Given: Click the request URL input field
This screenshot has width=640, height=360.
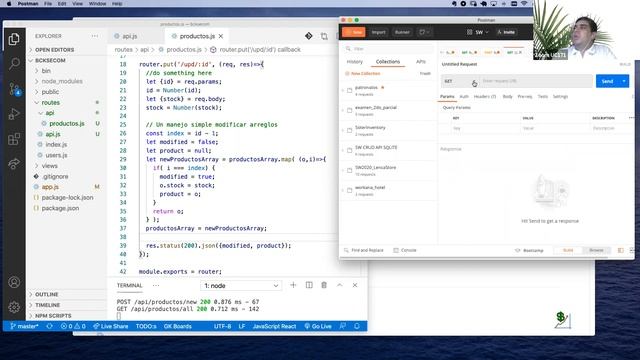Looking at the screenshot, I should click(536, 81).
